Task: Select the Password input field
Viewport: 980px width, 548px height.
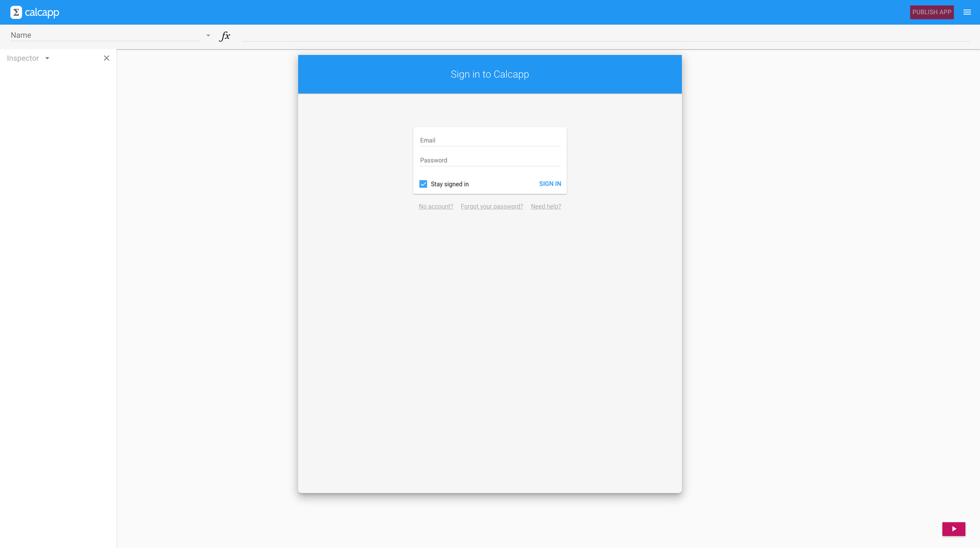Action: 489,160
